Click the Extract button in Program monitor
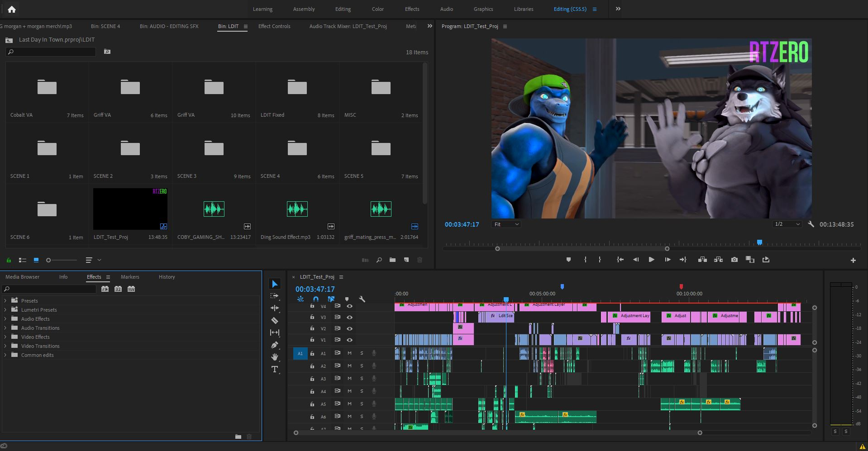868x451 pixels. point(718,260)
